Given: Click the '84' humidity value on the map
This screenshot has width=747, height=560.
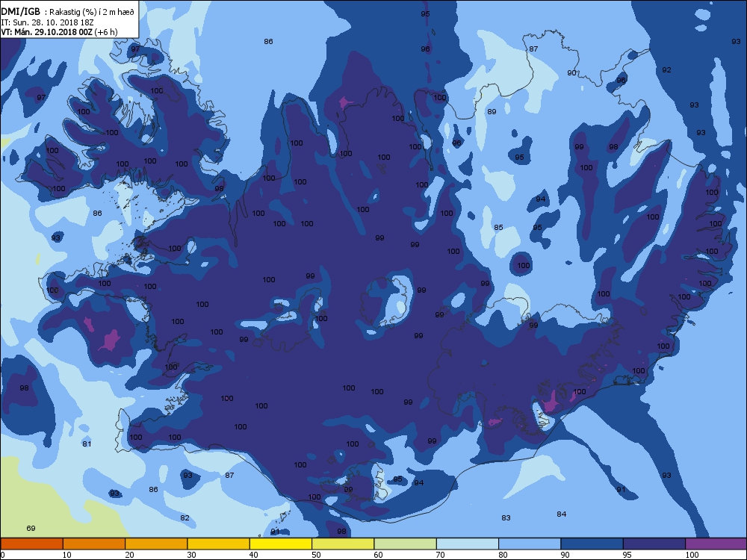Looking at the screenshot, I should tap(562, 514).
